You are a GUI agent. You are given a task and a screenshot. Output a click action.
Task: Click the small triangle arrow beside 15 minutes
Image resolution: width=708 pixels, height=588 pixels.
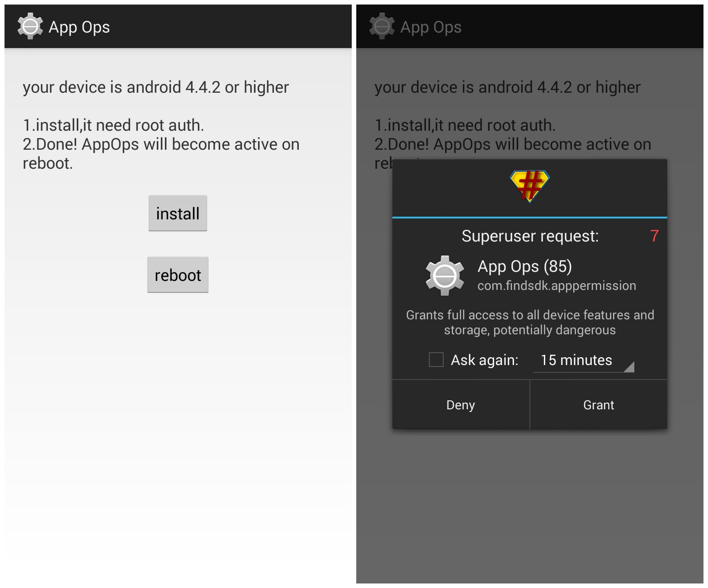tap(629, 367)
